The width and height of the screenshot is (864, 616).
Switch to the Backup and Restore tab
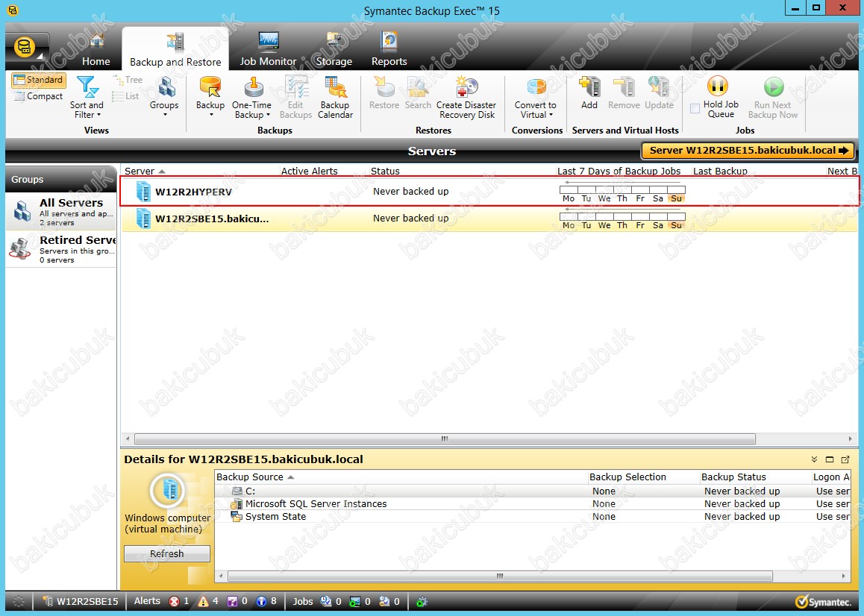[x=175, y=49]
